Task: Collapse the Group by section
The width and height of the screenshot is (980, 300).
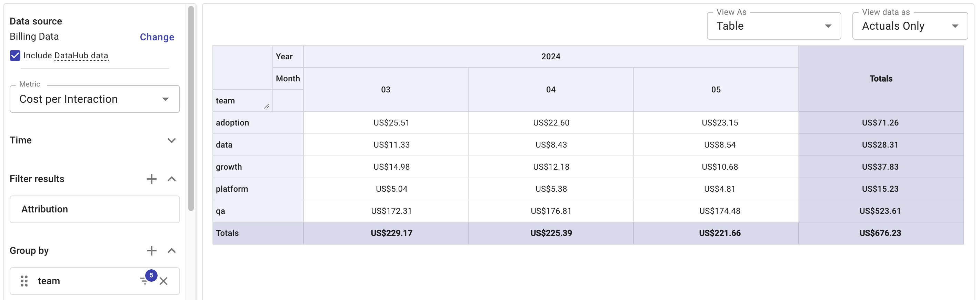Action: point(172,251)
